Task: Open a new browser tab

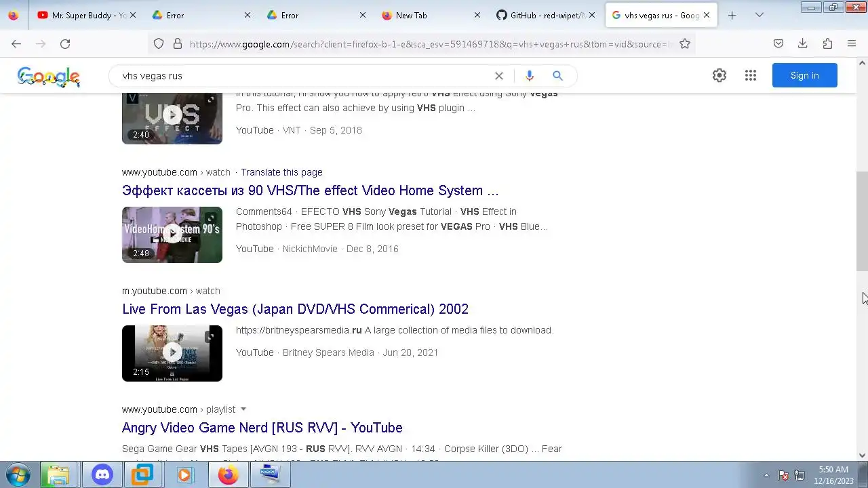Action: [732, 15]
